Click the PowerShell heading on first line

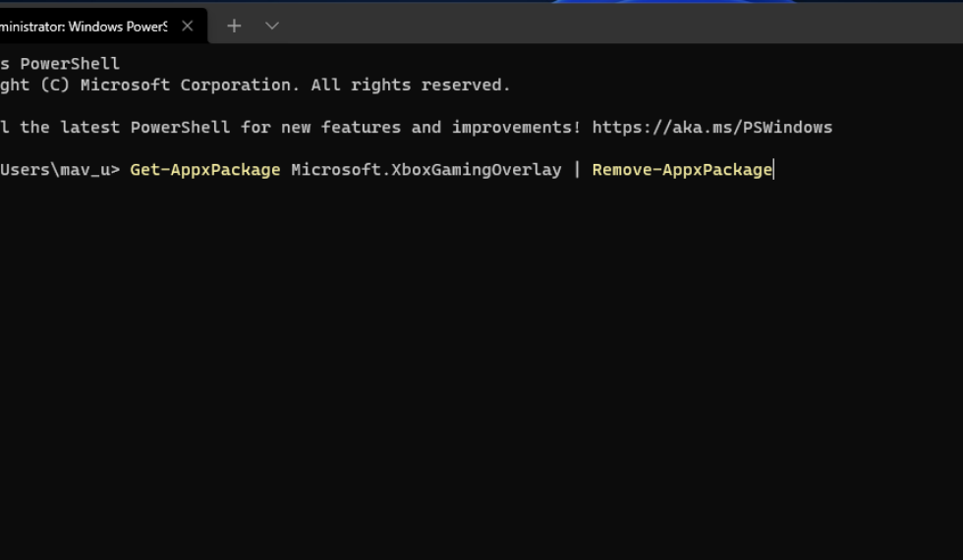[x=69, y=64]
